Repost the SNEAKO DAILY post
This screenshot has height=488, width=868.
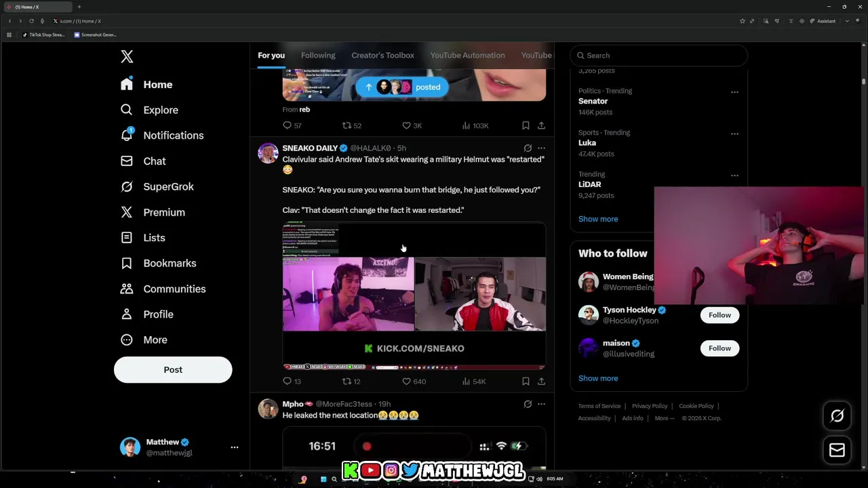(351, 382)
